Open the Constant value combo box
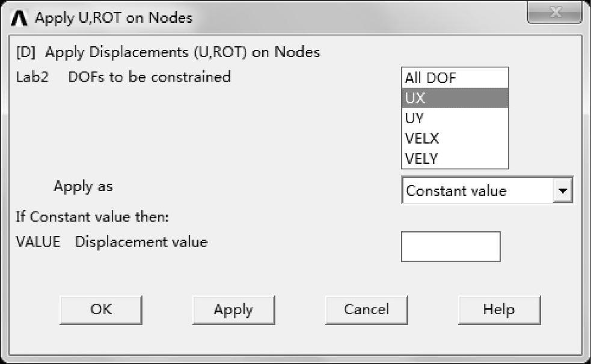 pos(479,191)
